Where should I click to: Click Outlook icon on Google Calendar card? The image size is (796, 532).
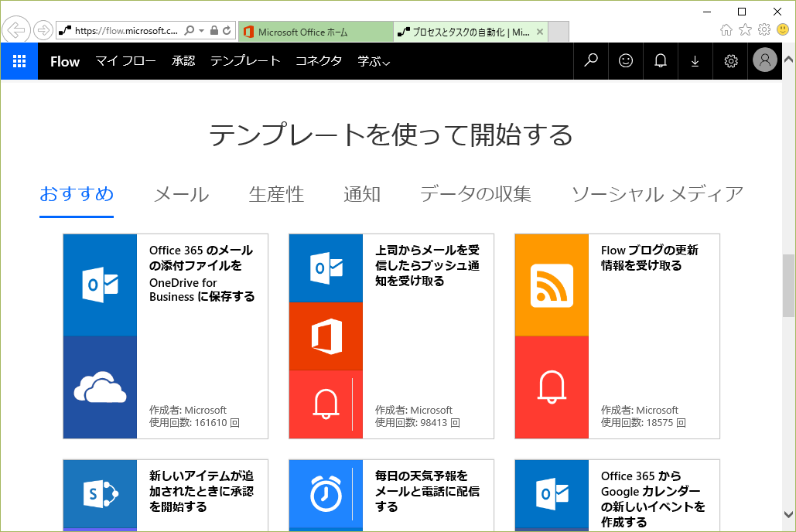point(552,494)
